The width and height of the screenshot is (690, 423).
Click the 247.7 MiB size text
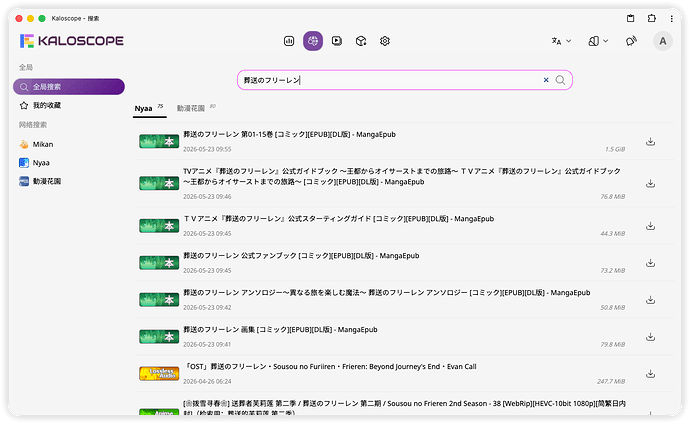point(611,381)
